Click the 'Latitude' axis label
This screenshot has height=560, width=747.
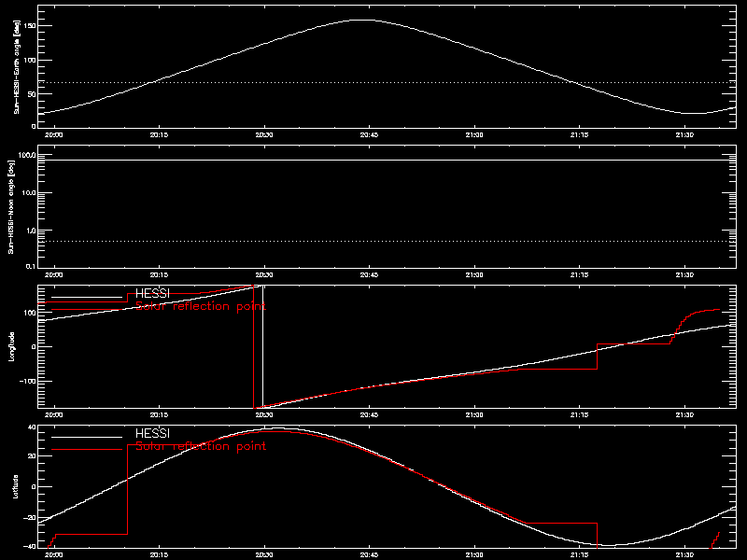(x=16, y=486)
